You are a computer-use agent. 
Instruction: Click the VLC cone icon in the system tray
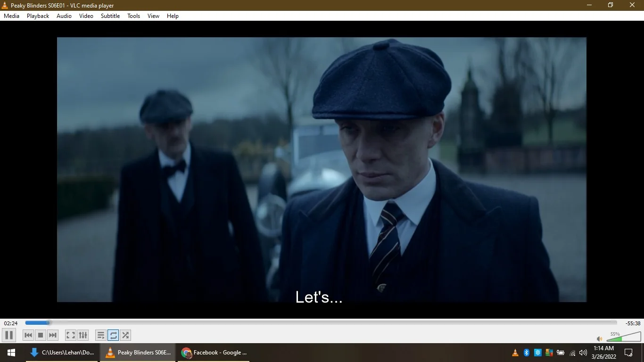coord(515,353)
